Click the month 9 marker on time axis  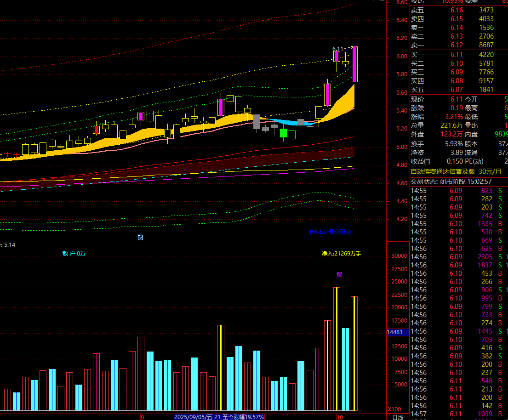coord(142,417)
